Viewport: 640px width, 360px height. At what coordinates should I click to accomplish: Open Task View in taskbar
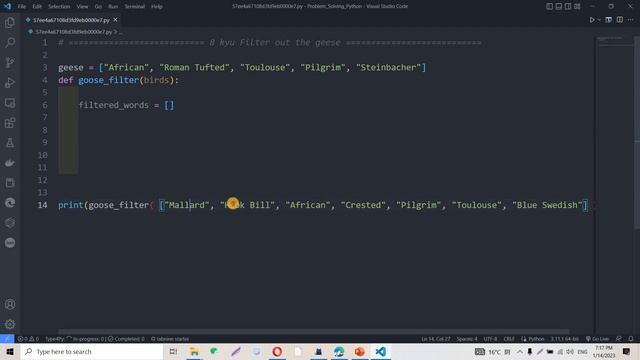pyautogui.click(x=173, y=351)
